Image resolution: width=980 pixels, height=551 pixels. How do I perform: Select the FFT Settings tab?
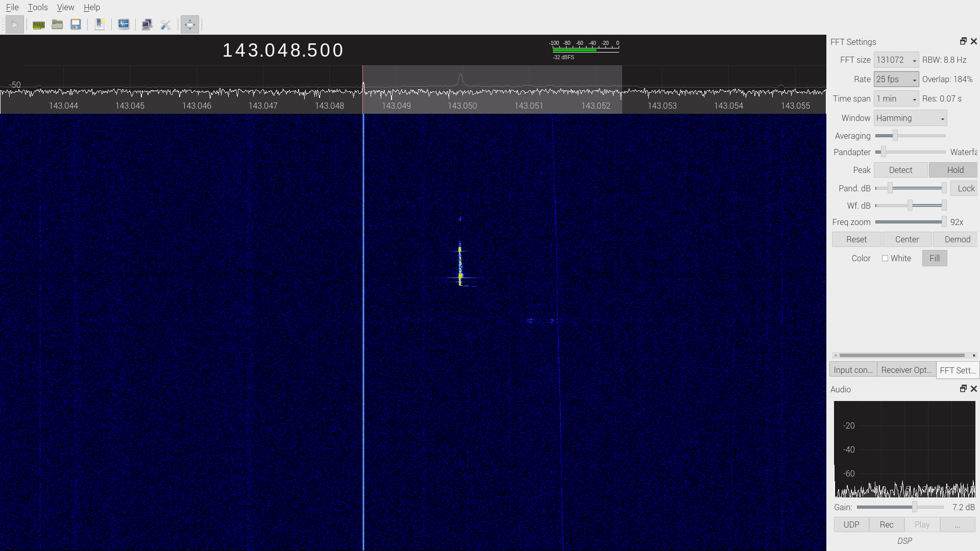958,370
